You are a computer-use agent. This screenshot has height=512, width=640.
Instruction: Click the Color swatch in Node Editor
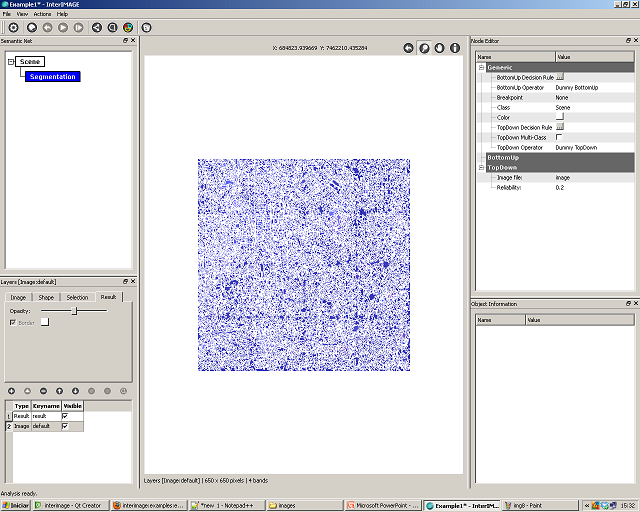[x=560, y=117]
